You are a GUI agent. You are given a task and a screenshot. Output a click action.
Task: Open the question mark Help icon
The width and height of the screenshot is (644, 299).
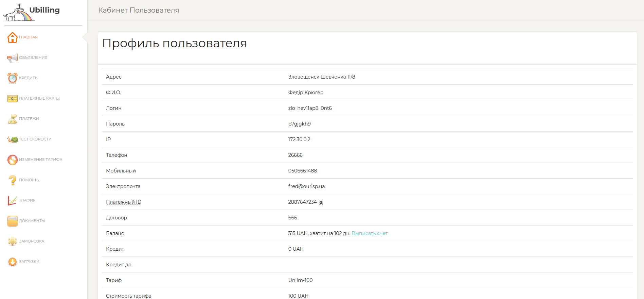(13, 180)
